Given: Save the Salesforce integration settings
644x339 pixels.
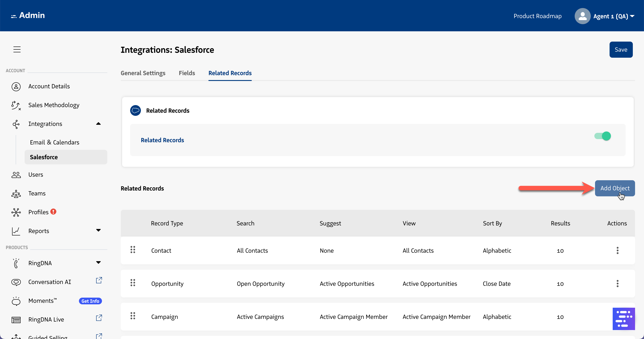Looking at the screenshot, I should point(621,49).
